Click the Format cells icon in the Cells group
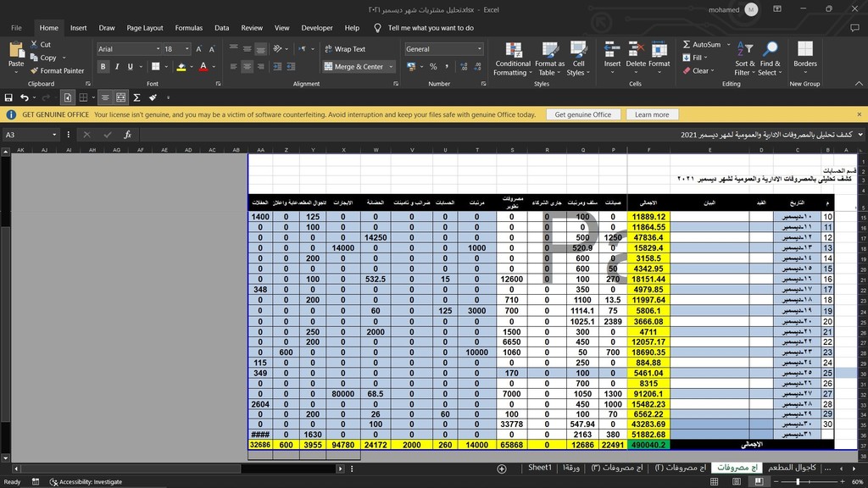The width and height of the screenshot is (868, 488). click(659, 49)
